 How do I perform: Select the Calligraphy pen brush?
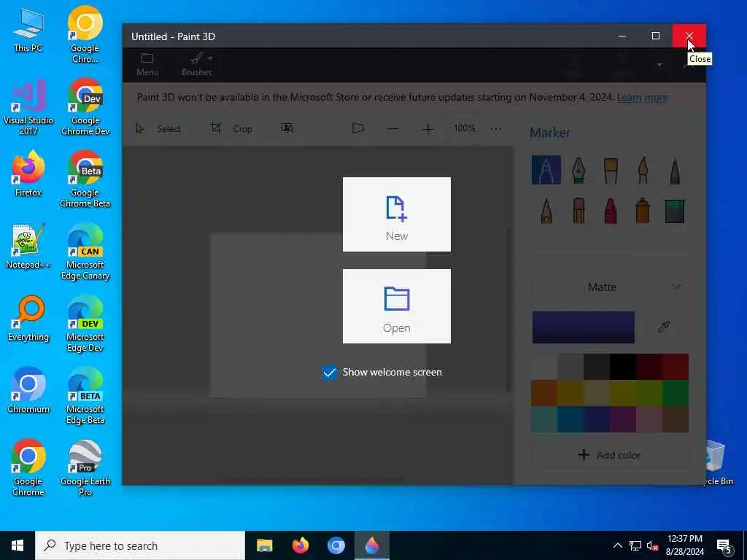578,169
